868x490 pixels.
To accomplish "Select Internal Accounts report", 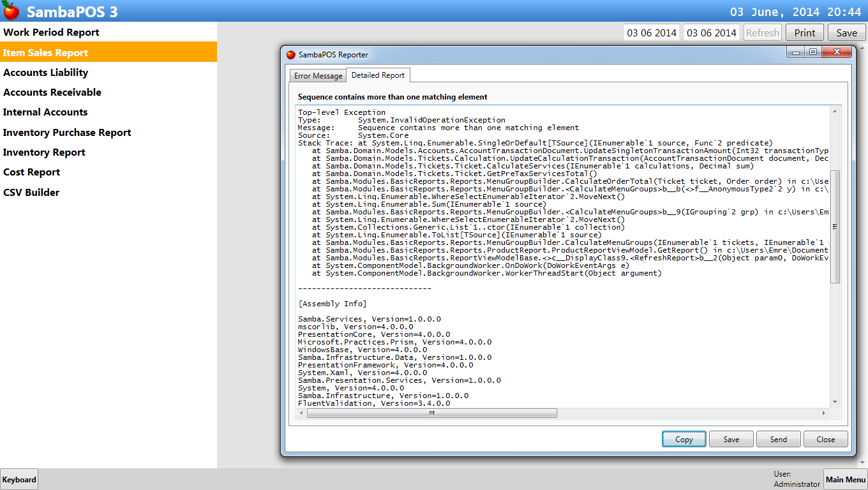I will [45, 112].
